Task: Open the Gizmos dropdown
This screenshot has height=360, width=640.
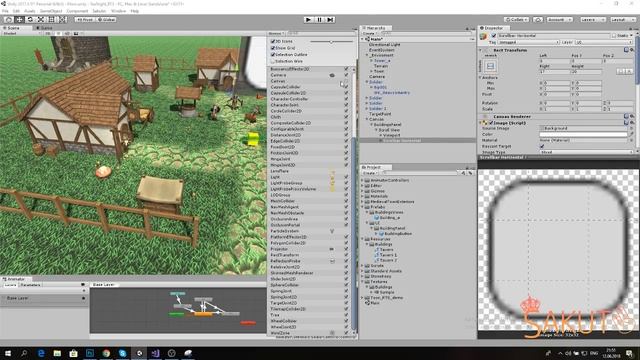Action: (276, 33)
